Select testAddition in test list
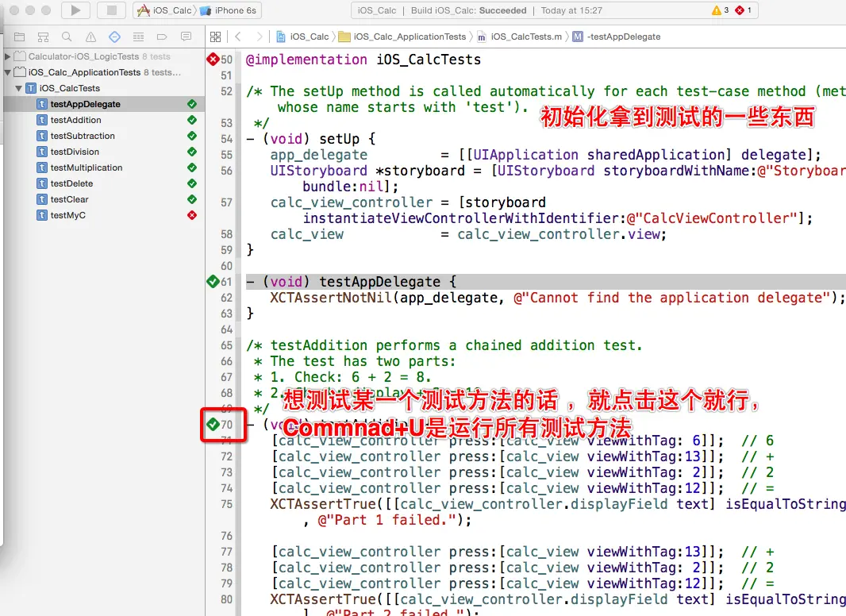Image resolution: width=846 pixels, height=616 pixels. point(104,120)
